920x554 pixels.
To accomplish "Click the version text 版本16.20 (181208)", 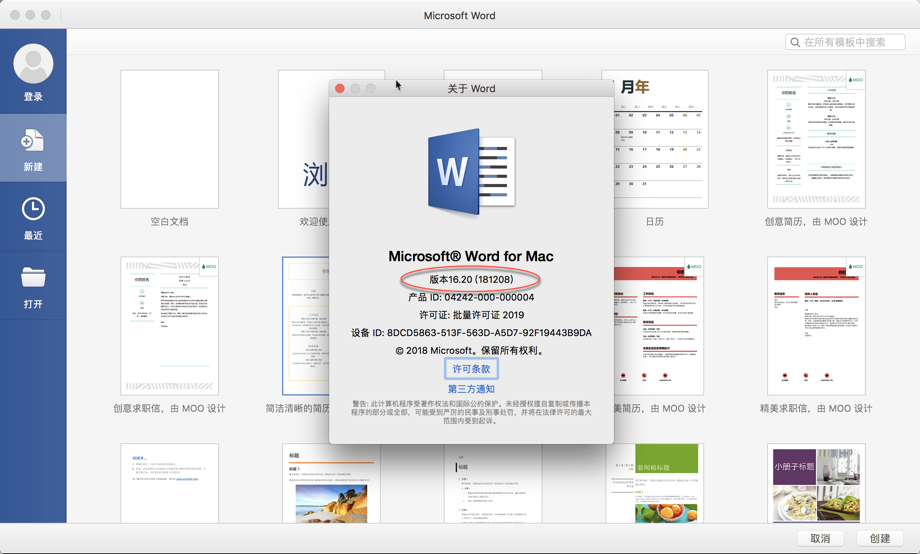I will (471, 279).
